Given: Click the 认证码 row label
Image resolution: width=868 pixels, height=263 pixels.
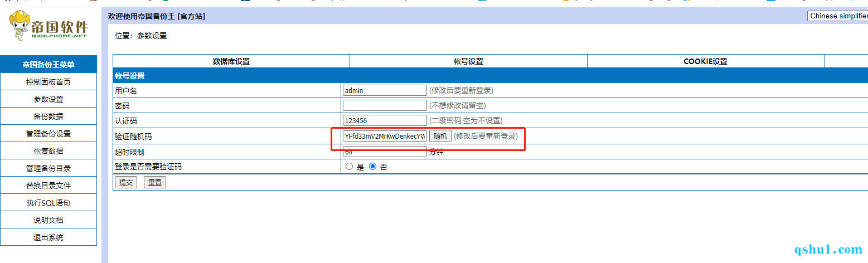Looking at the screenshot, I should pos(126,121).
